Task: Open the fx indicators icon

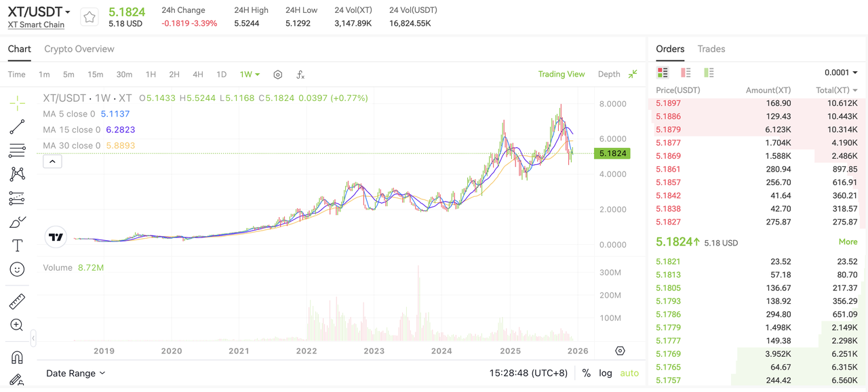Action: click(300, 75)
